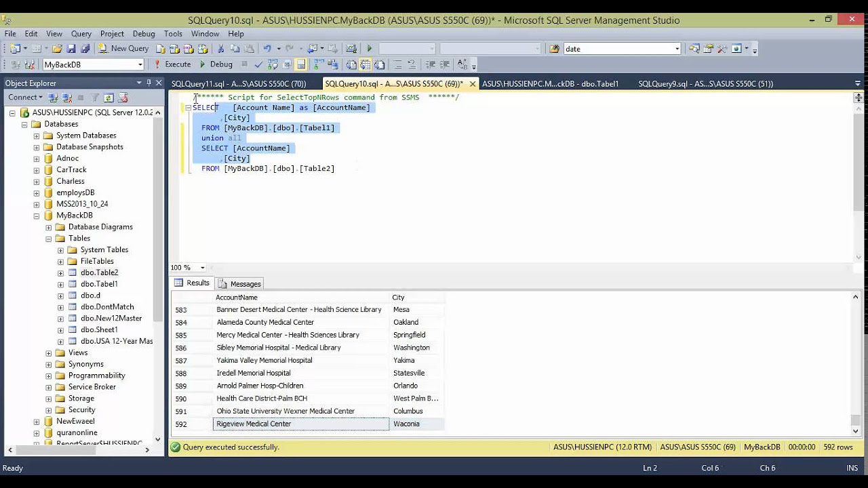The height and width of the screenshot is (488, 868).
Task: Open the Object Explorer window position dropdown arrow
Action: (138, 83)
